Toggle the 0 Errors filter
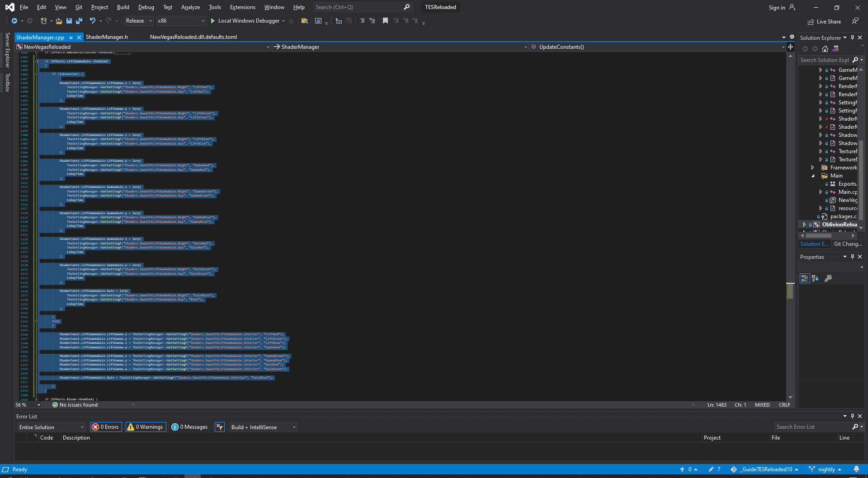The width and height of the screenshot is (868, 478). point(106,427)
